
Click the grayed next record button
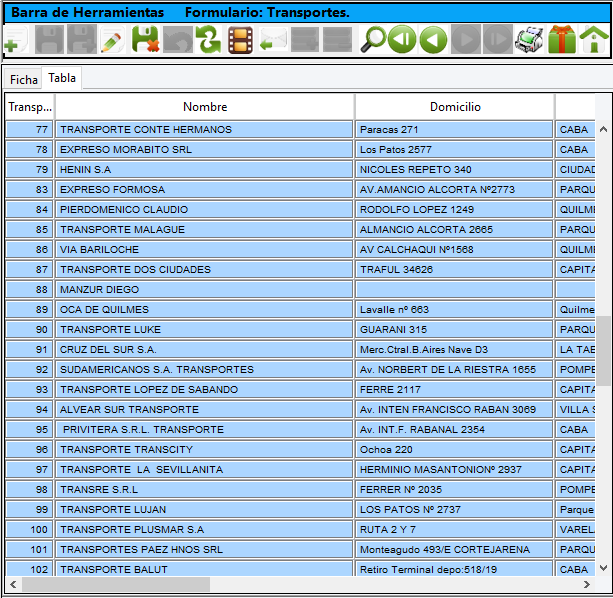tap(466, 39)
